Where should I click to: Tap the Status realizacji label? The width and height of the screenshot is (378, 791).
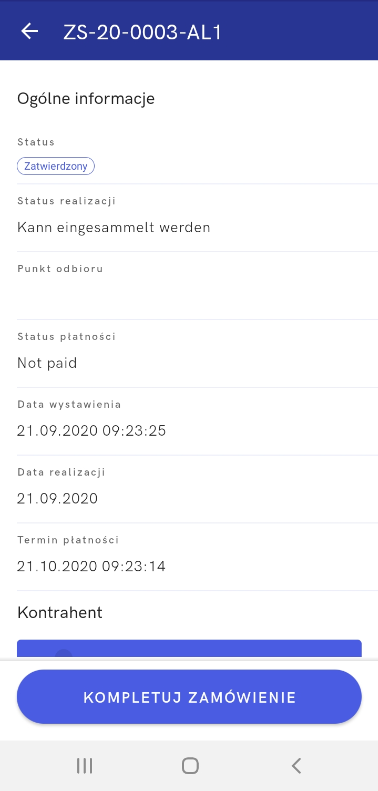click(x=67, y=201)
